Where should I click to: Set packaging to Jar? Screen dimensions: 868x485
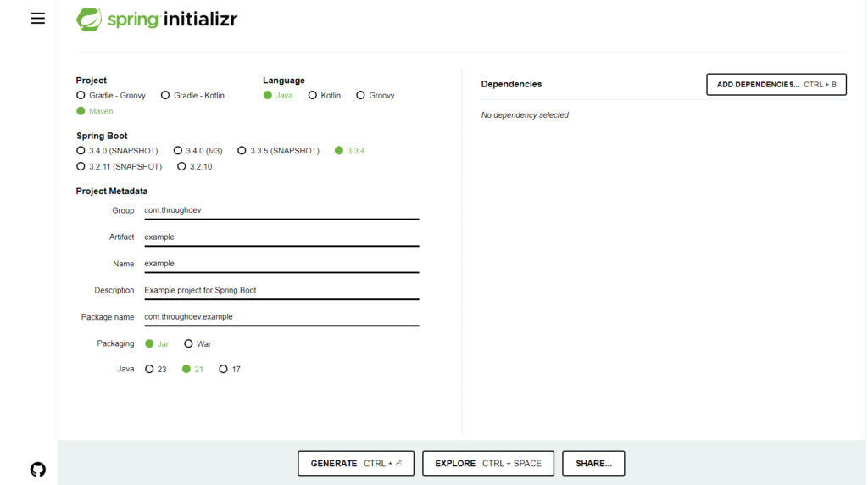tap(157, 343)
